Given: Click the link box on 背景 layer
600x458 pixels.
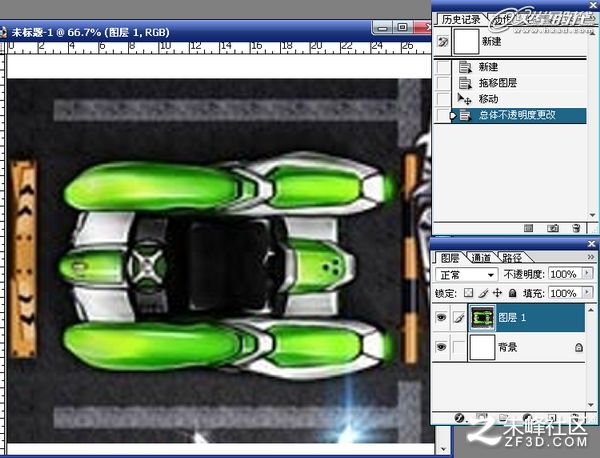Looking at the screenshot, I should [459, 347].
